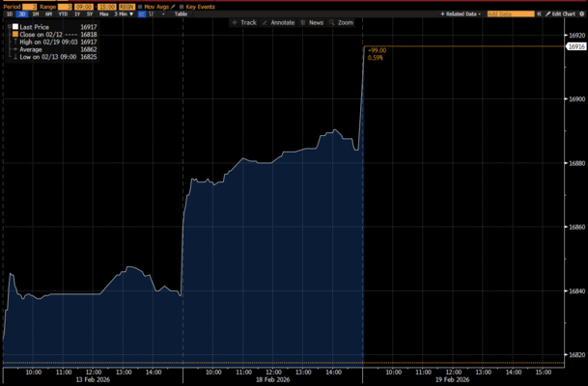Image resolution: width=588 pixels, height=386 pixels.
Task: Activate the Annotate pencil tool
Action: [278, 22]
